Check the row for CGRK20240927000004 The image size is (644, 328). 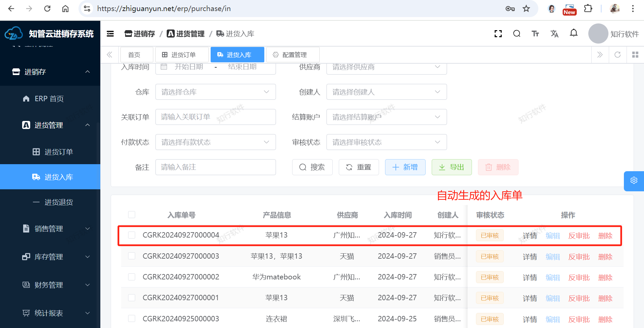pos(131,235)
